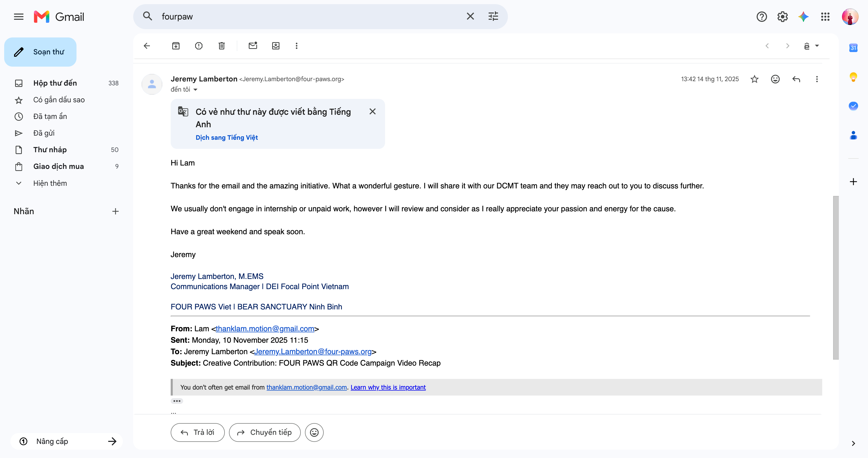Add an emoji reaction in message header

click(x=775, y=79)
